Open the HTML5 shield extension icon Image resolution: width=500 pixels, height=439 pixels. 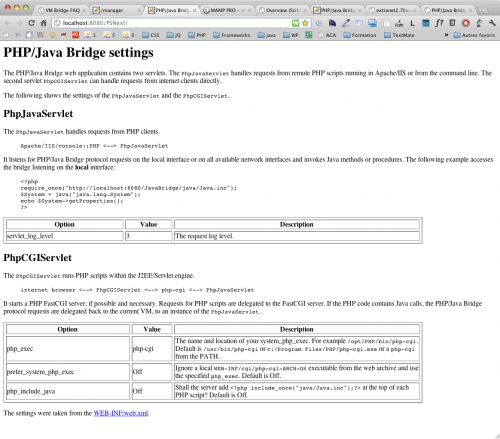pos(452,23)
